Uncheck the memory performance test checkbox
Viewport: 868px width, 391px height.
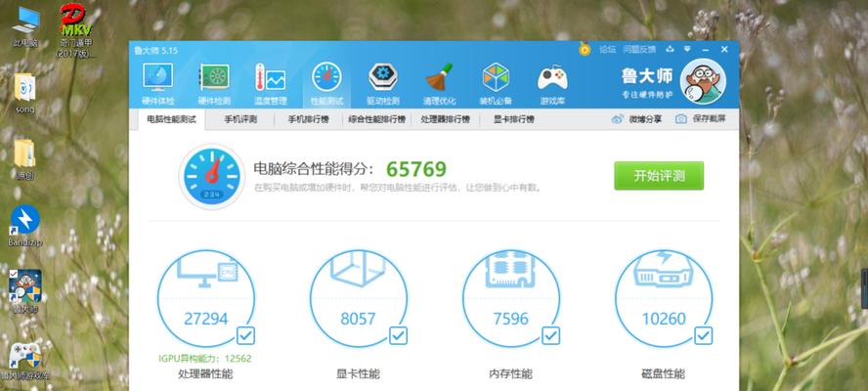click(550, 335)
